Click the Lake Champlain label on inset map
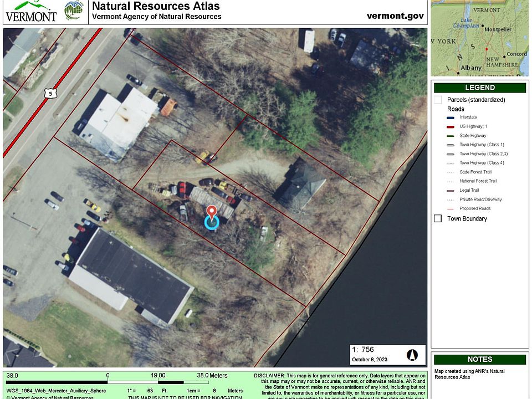This screenshot has height=399, width=532. click(466, 23)
